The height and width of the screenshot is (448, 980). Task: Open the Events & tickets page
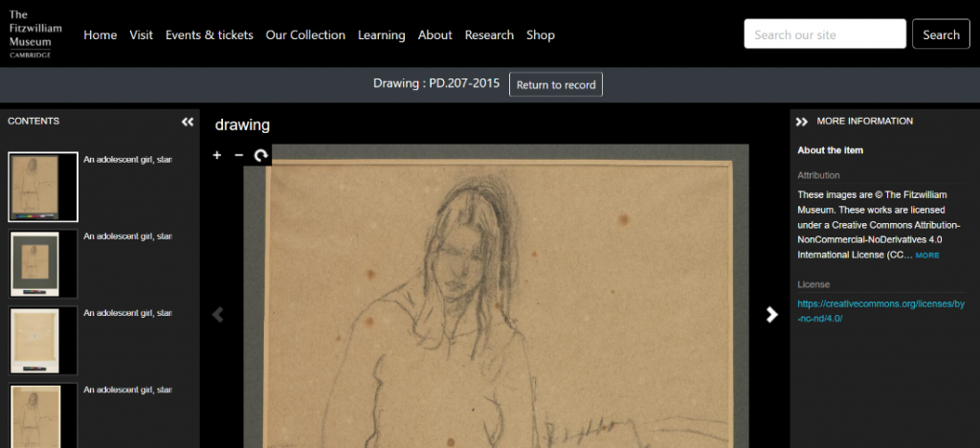209,34
